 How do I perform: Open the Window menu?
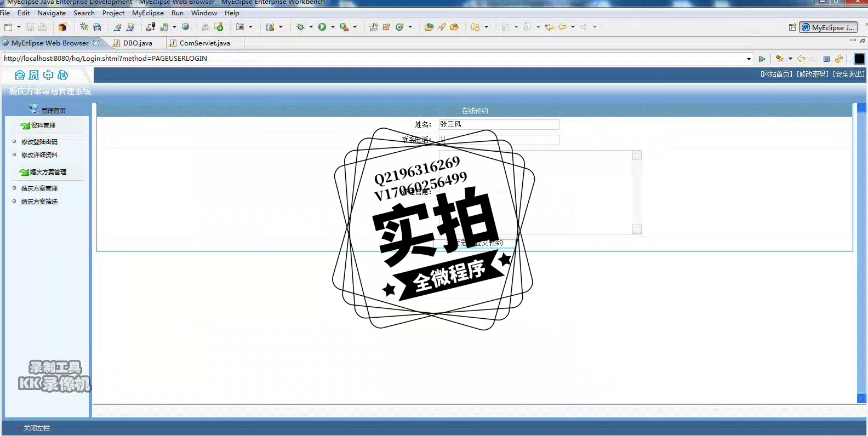coord(204,13)
